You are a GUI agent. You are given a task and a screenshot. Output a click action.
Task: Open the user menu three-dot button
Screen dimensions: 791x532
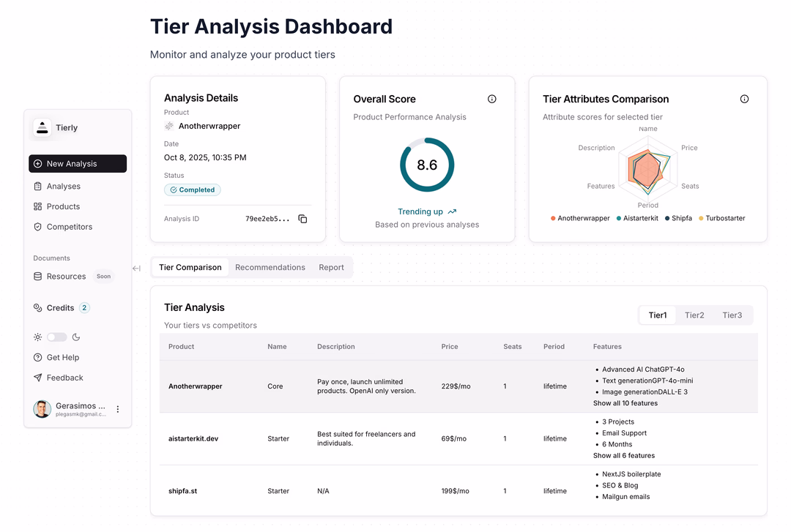tap(118, 409)
